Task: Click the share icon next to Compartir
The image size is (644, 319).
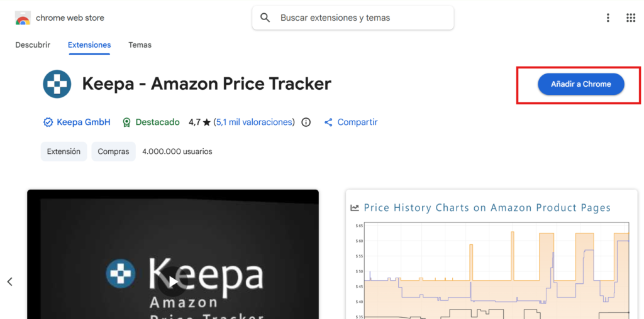Action: click(x=328, y=122)
